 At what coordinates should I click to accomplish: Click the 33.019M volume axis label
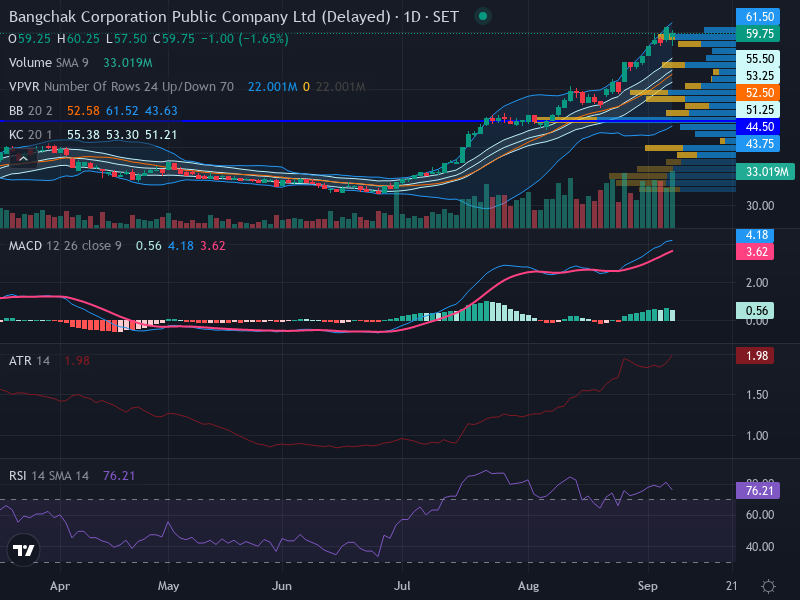[765, 171]
